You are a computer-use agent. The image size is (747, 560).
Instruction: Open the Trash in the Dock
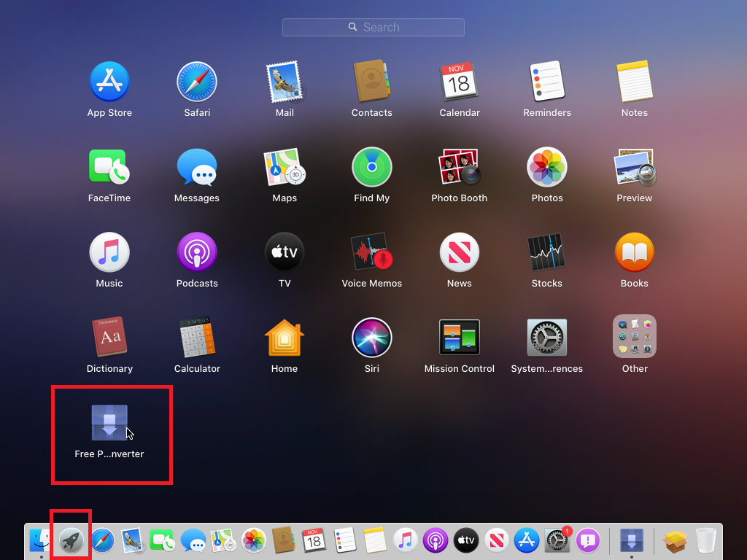tap(705, 541)
